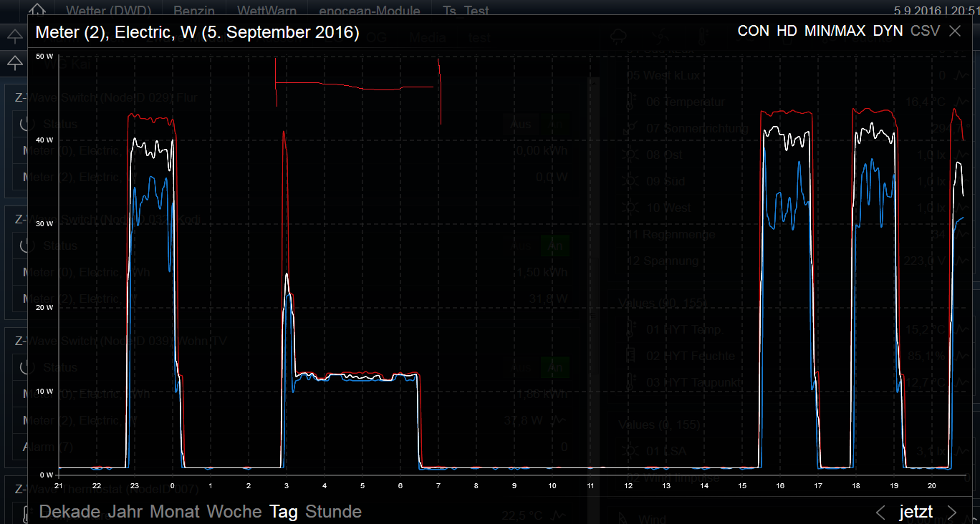
Task: Toggle HD chart resolution
Action: pos(787,31)
